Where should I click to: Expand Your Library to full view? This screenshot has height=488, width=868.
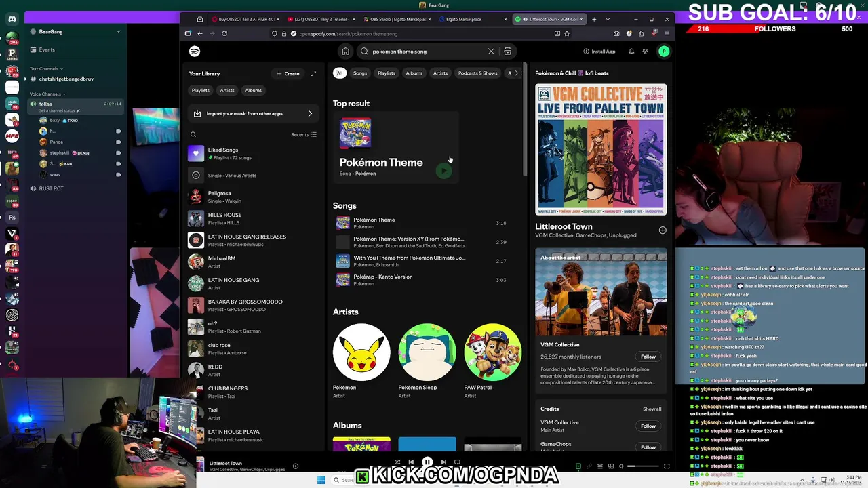coord(313,73)
